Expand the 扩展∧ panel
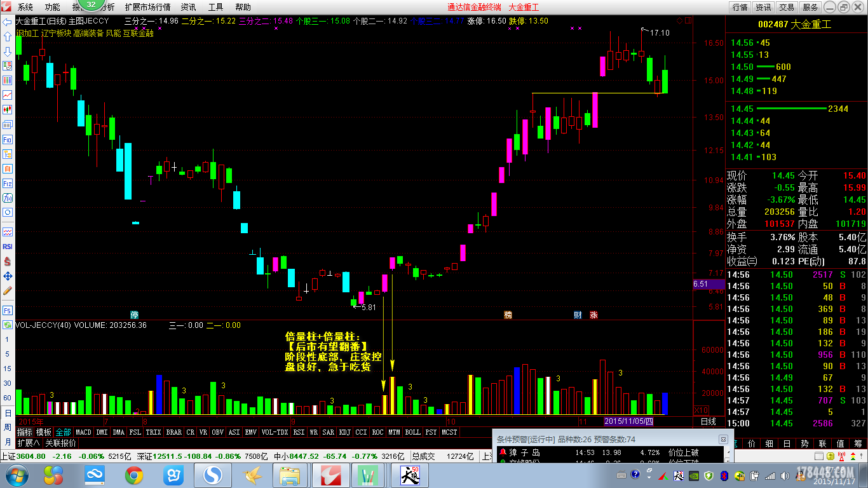Viewport: 868px width, 488px height. coord(29,443)
